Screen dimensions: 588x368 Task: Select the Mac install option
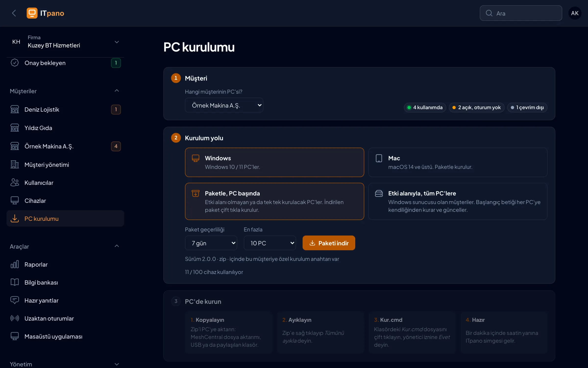click(458, 162)
